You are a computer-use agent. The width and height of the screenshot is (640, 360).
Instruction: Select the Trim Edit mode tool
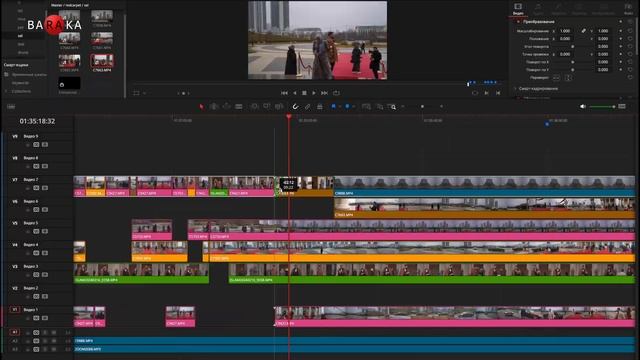[213, 107]
